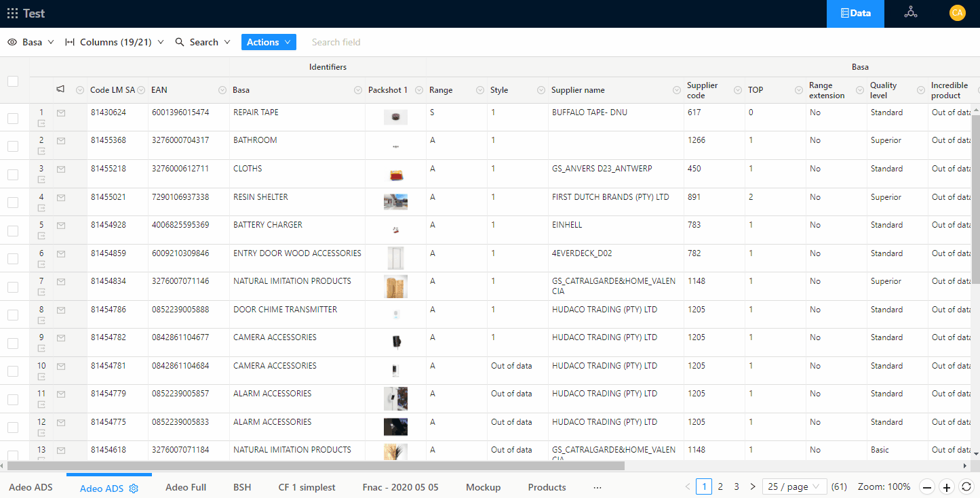Click the blue Actions button
Screen dimensions: 980x498
pyautogui.click(x=269, y=42)
